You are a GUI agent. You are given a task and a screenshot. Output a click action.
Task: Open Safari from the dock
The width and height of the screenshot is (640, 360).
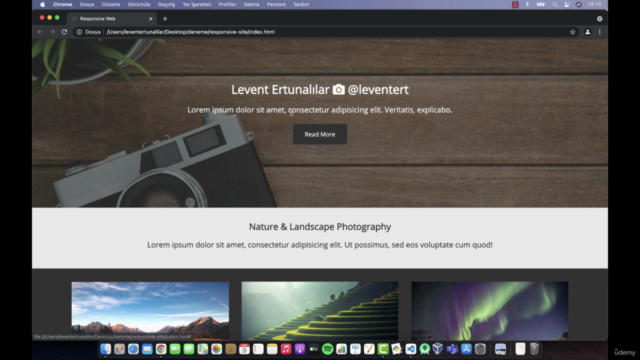tap(133, 349)
